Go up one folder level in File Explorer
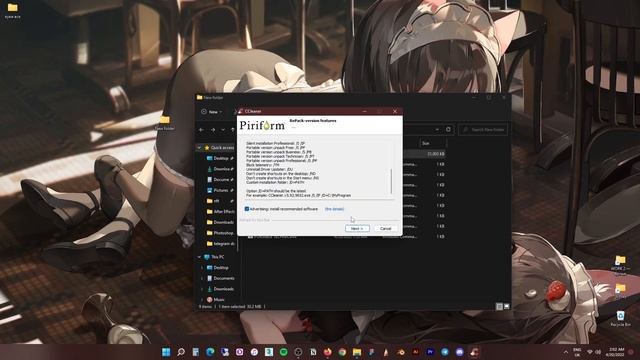 coord(233,130)
